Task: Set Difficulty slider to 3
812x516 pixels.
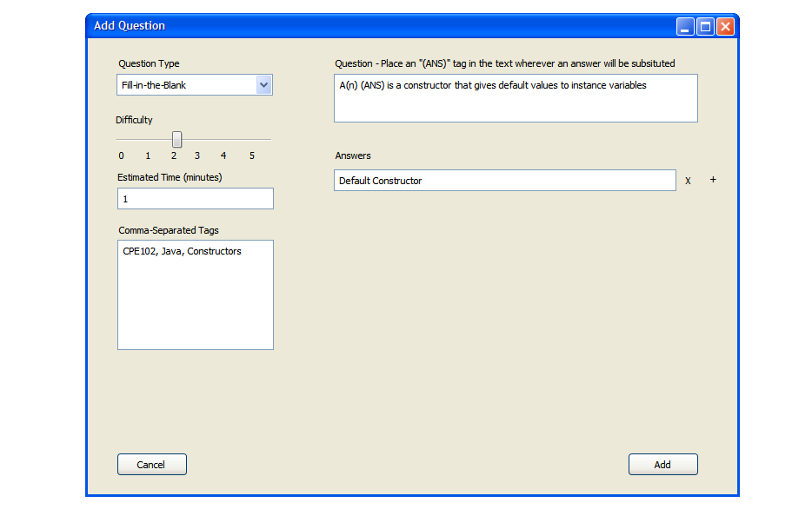Action: pyautogui.click(x=197, y=139)
